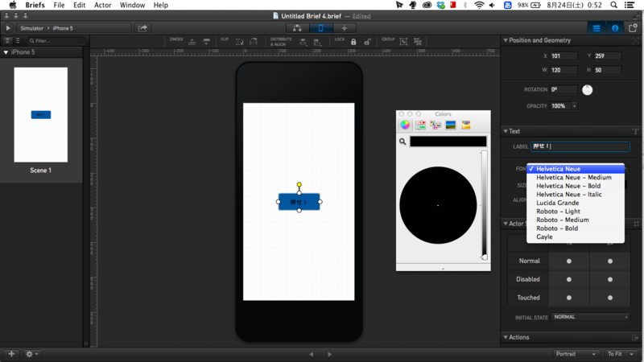Select Touched state first column dot
The width and height of the screenshot is (644, 362).
pyautogui.click(x=569, y=298)
